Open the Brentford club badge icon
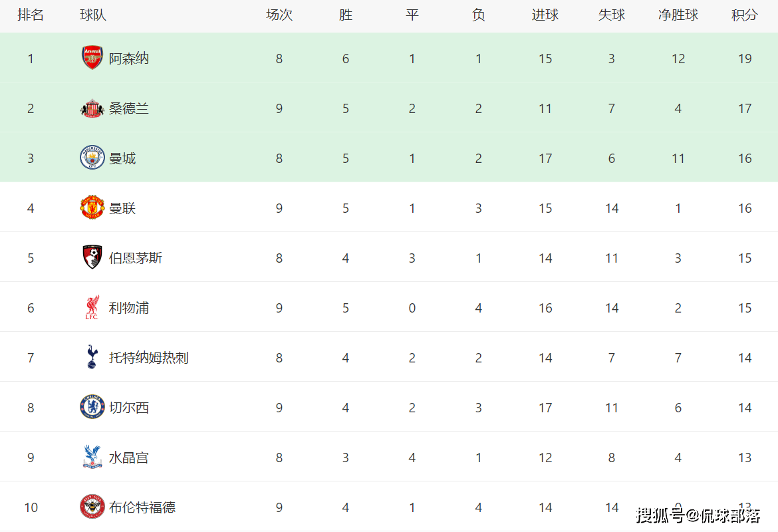 92,507
